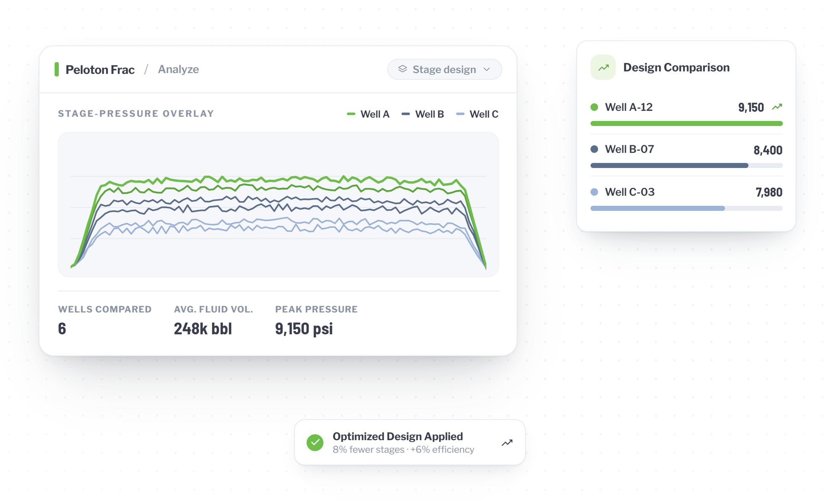
Task: Toggle the Well C series in legend
Action: 477,114
